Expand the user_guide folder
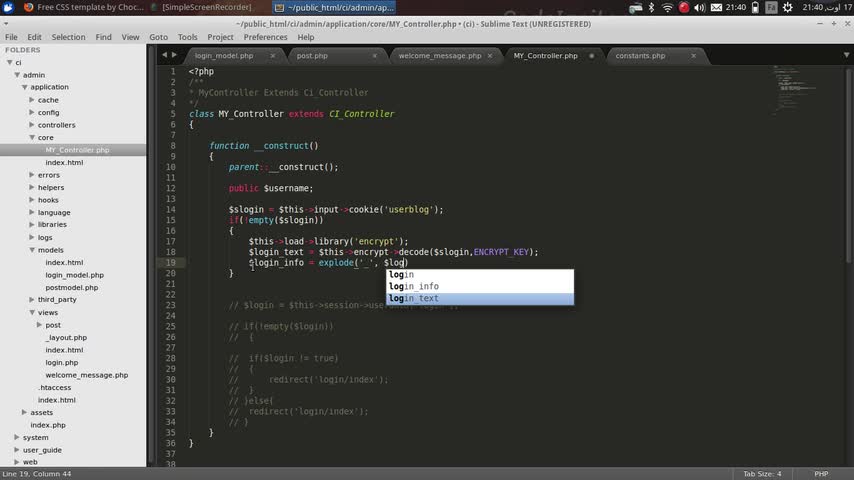This screenshot has width=854, height=480. (17, 449)
